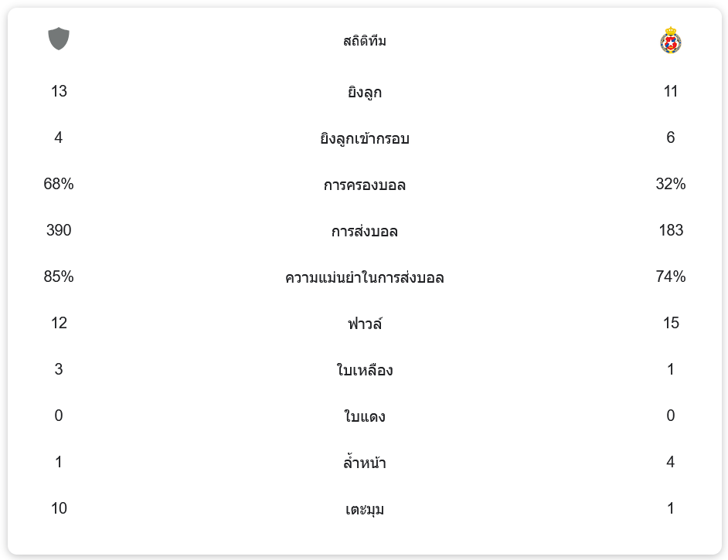Click the gray shield team logo
Screen dimensions: 728x560
tap(59, 39)
